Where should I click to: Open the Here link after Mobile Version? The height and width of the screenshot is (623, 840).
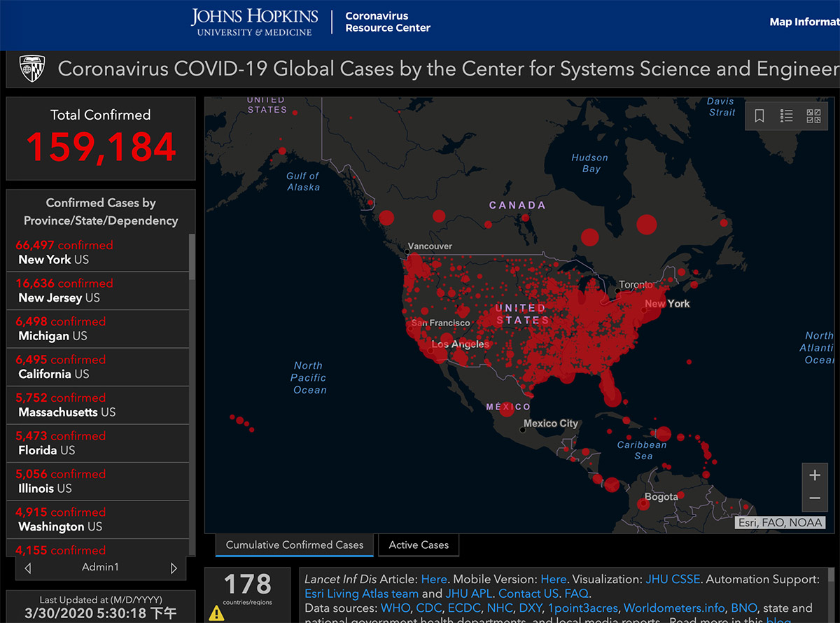coord(554,580)
